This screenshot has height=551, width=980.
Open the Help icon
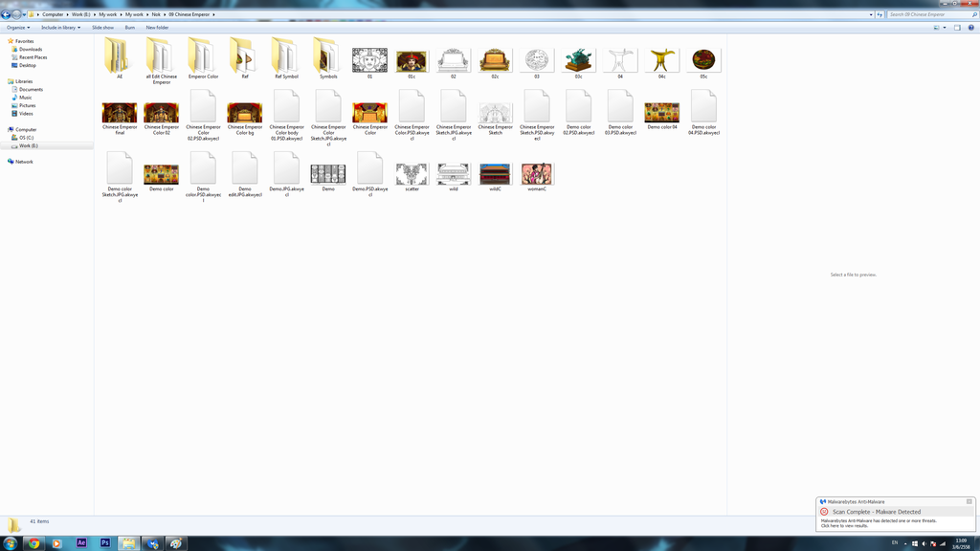point(970,28)
